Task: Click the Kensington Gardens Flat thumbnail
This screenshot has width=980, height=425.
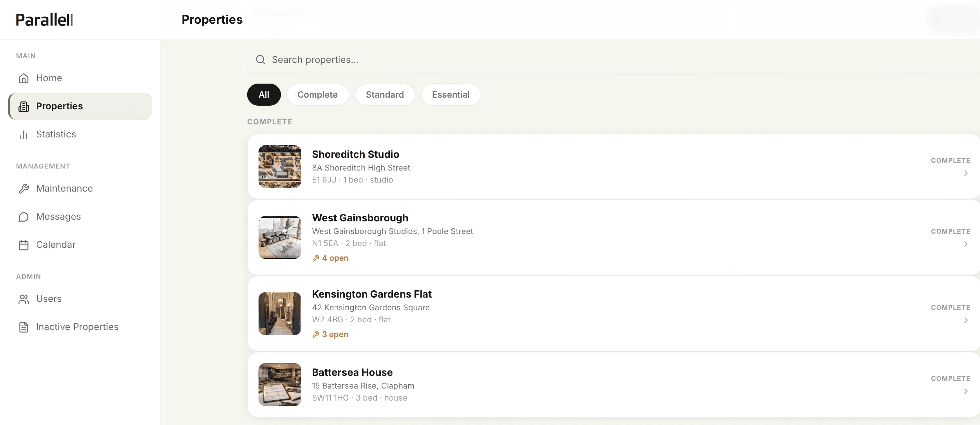Action: (x=279, y=313)
